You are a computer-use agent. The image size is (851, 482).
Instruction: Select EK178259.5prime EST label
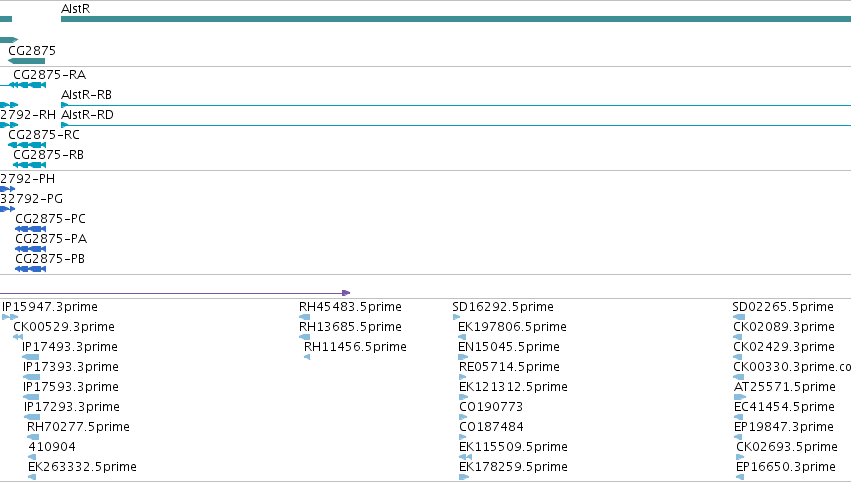tap(513, 467)
